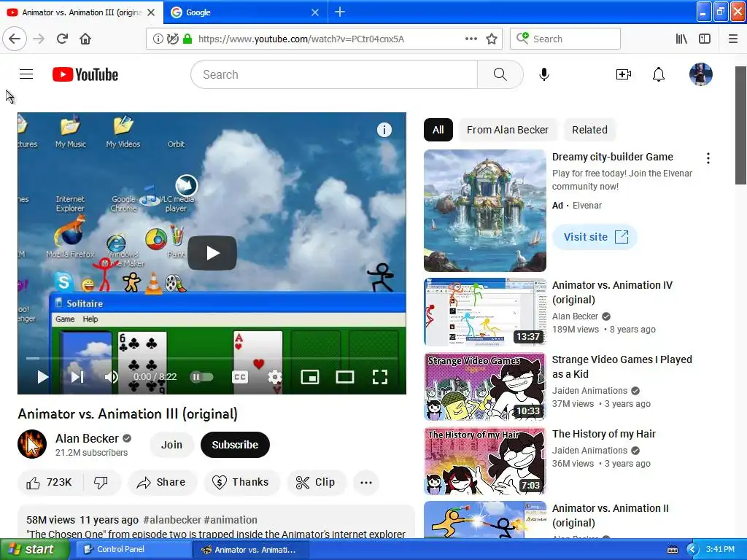Start voice search with the microphone
This screenshot has height=560, width=747.
[544, 74]
